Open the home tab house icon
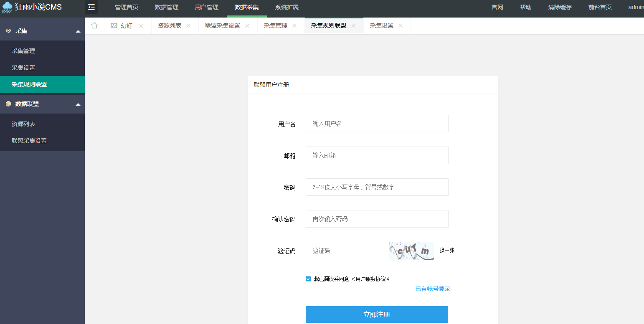The image size is (644, 324). pyautogui.click(x=94, y=25)
